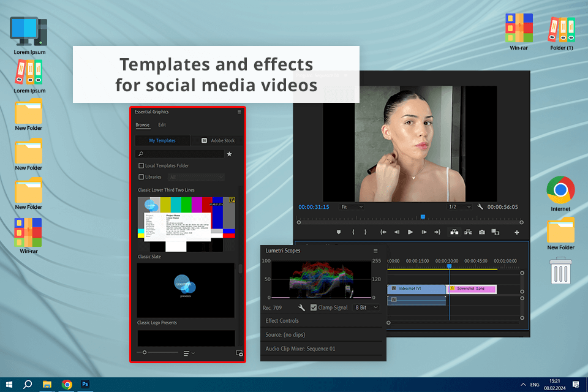The image size is (588, 392).
Task: Click the blue 00:00:31:15 timecode
Action: point(314,207)
